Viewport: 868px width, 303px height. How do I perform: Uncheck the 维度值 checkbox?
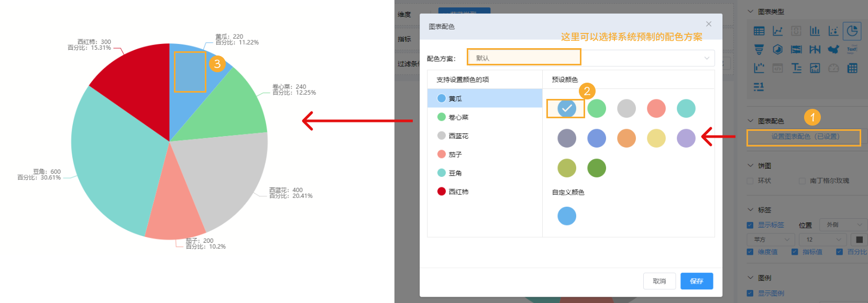(x=750, y=252)
